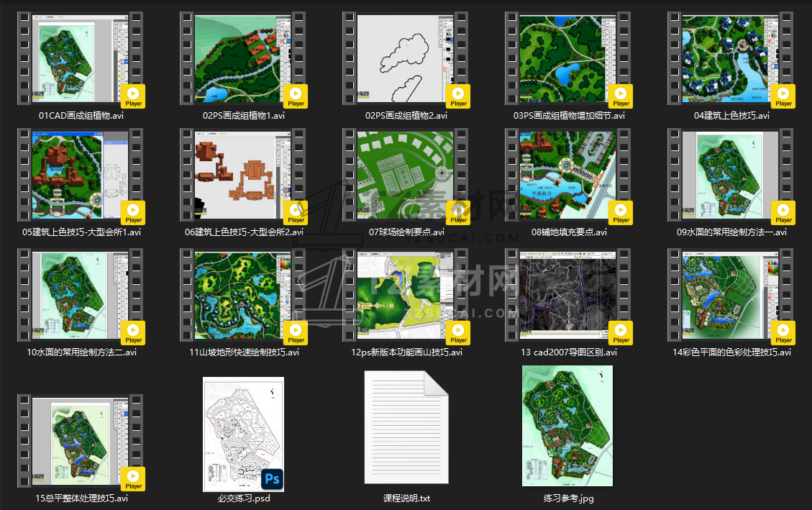Select the 14彩色平面的色彩处理技巧.avi video thumbnail
812x510 pixels.
731,295
